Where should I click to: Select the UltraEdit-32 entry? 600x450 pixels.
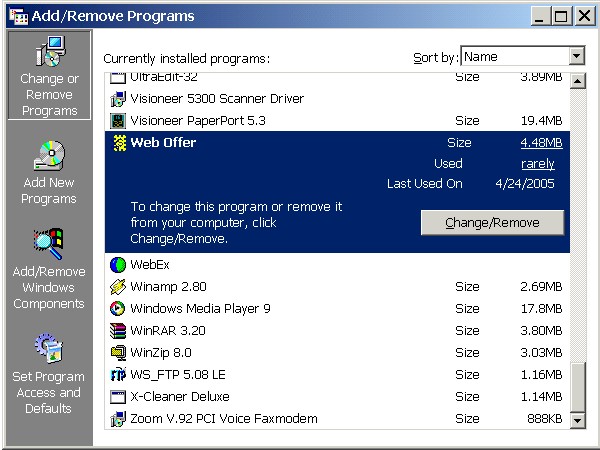click(x=337, y=80)
